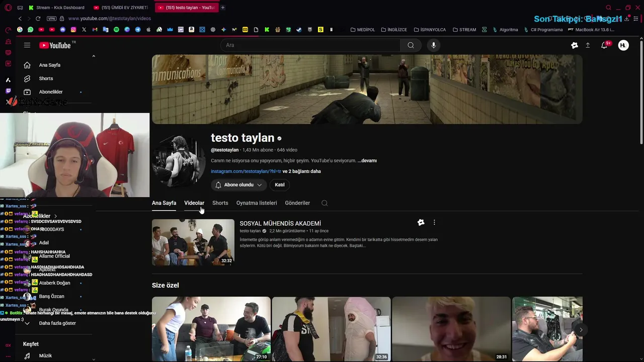Search within the channel using magnifier icon
The width and height of the screenshot is (644, 362).
tap(325, 203)
